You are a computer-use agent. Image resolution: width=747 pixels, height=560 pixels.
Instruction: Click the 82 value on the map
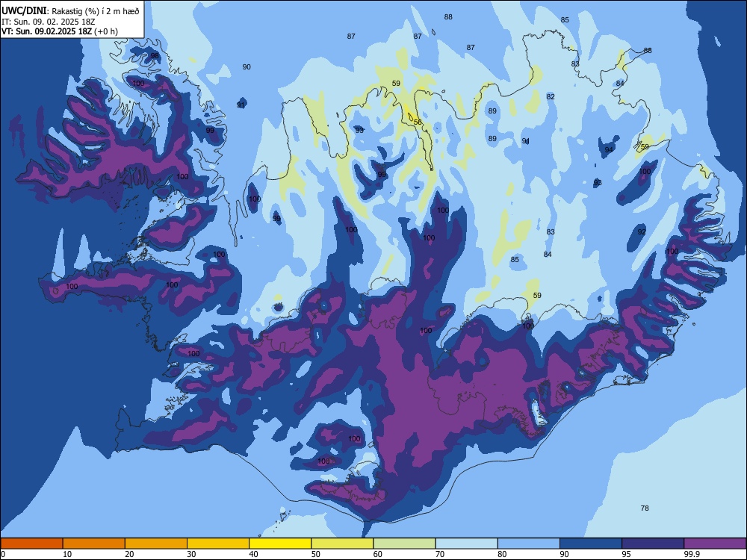click(551, 96)
